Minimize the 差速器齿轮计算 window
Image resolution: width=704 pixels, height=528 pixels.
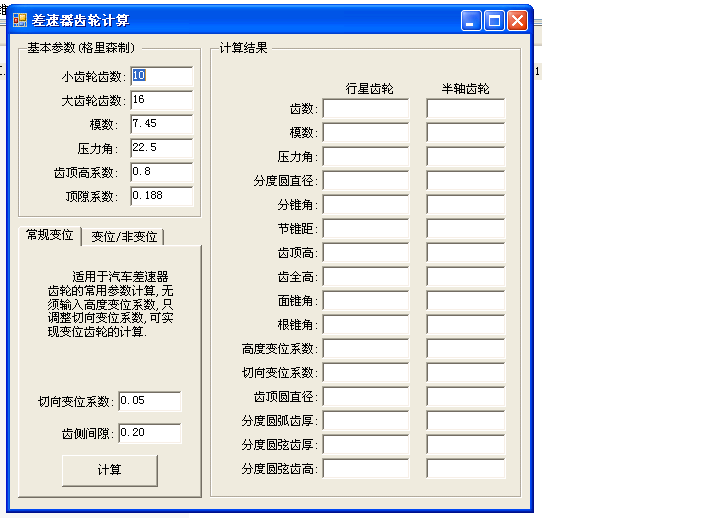471,21
